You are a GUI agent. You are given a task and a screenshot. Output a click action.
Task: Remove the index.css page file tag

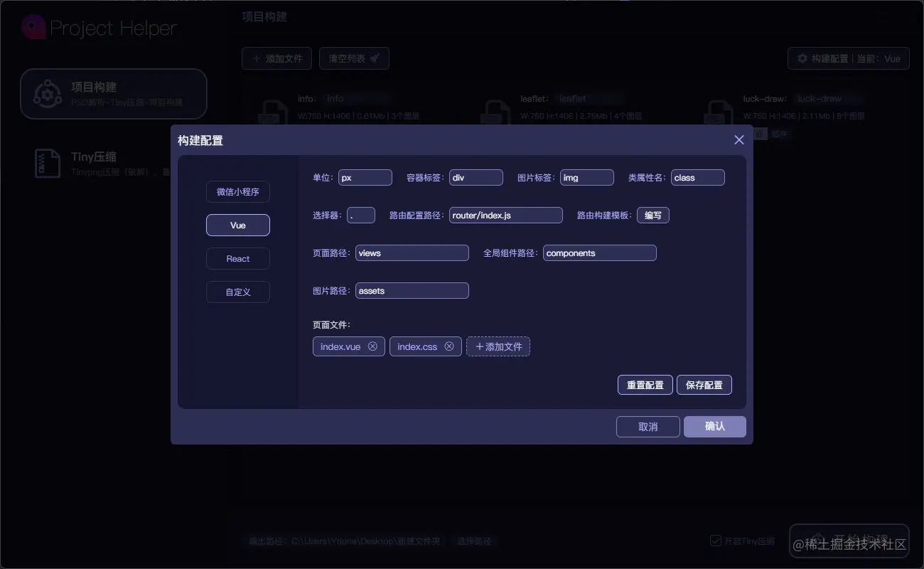(449, 346)
